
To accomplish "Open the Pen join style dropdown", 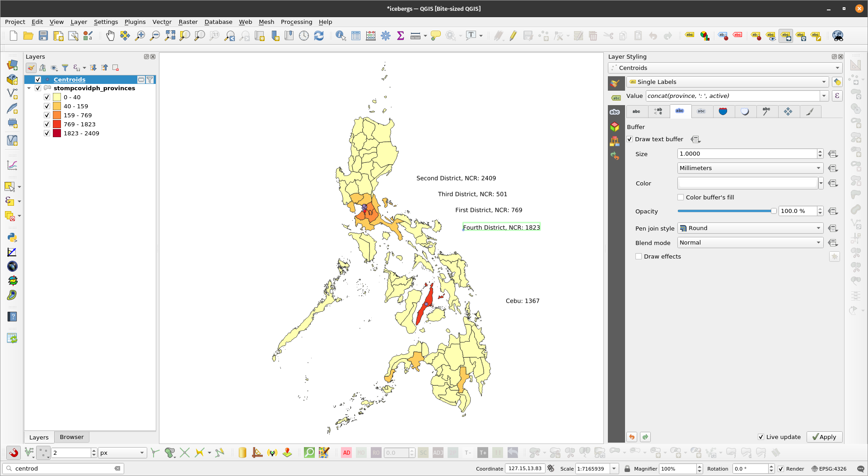I will click(x=750, y=228).
